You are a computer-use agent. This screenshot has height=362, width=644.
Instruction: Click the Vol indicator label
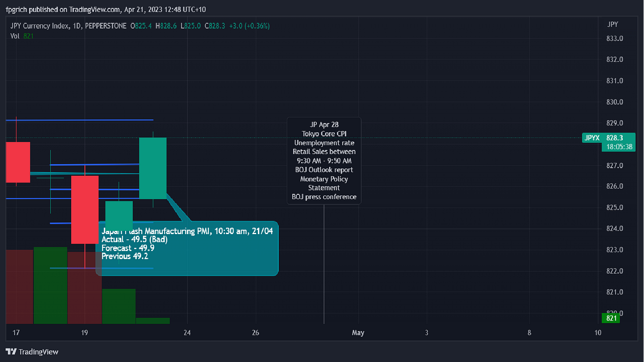click(x=15, y=36)
